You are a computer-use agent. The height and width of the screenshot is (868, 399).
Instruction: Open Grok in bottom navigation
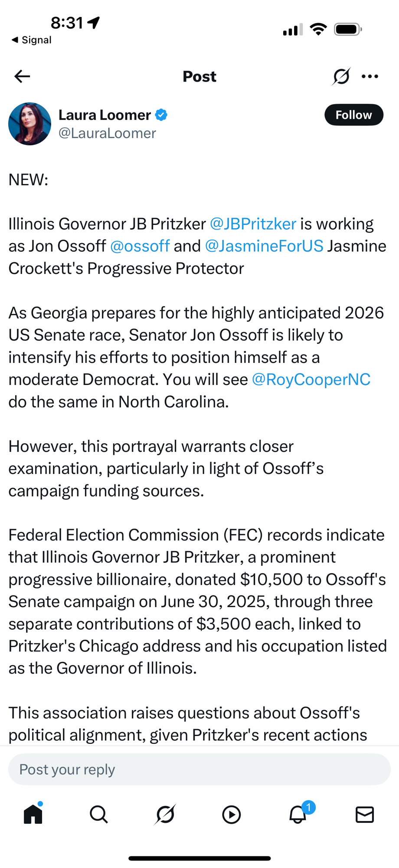(x=165, y=814)
